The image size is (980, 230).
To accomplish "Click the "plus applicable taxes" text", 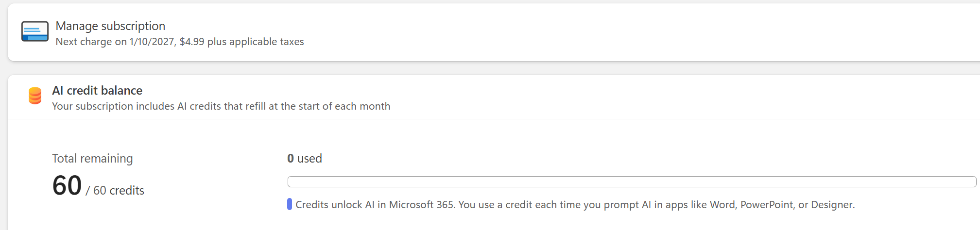I will 256,42.
